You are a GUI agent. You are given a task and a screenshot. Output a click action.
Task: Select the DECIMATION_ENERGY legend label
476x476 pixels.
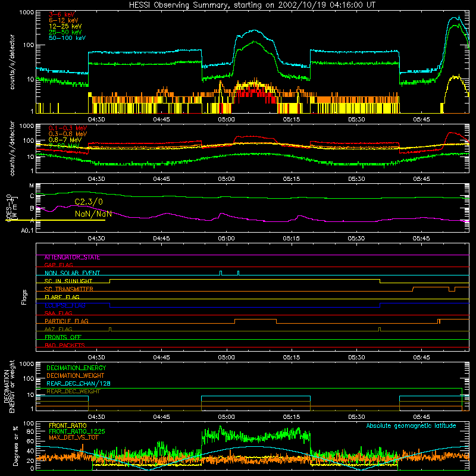click(76, 368)
